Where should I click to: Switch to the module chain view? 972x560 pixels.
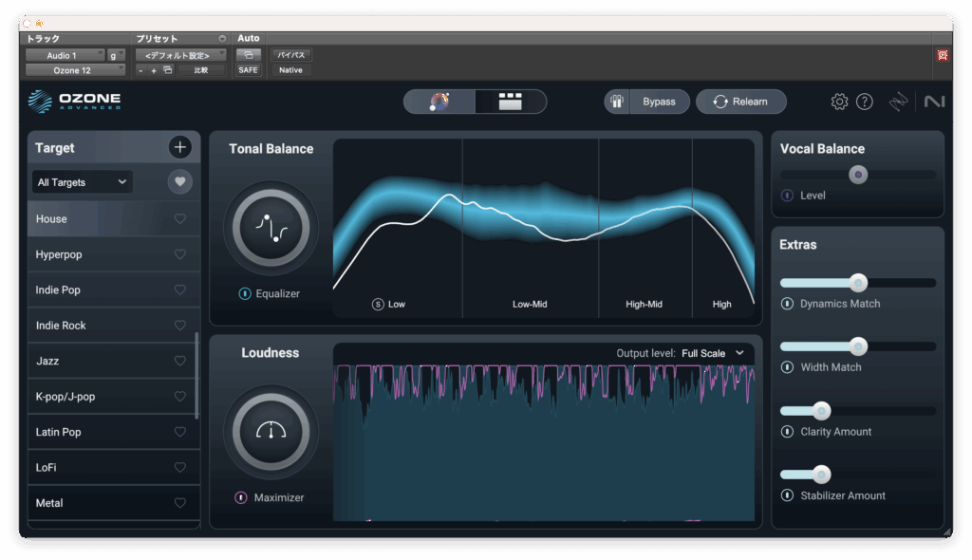coord(511,102)
